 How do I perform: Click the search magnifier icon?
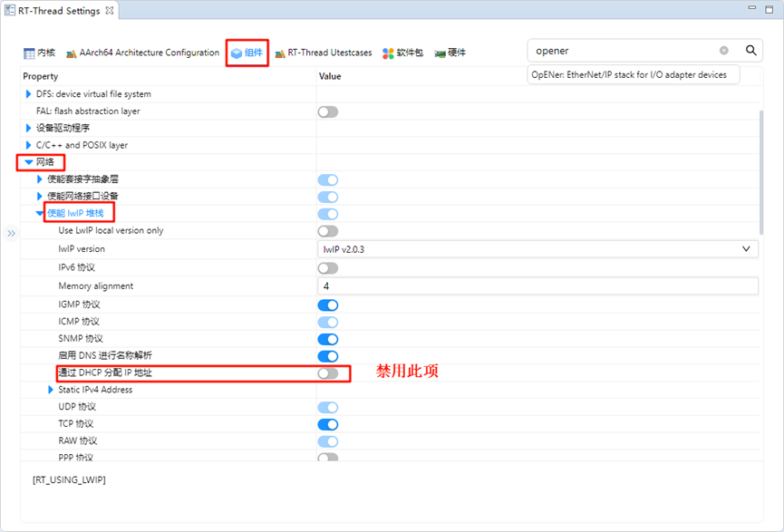(x=750, y=51)
